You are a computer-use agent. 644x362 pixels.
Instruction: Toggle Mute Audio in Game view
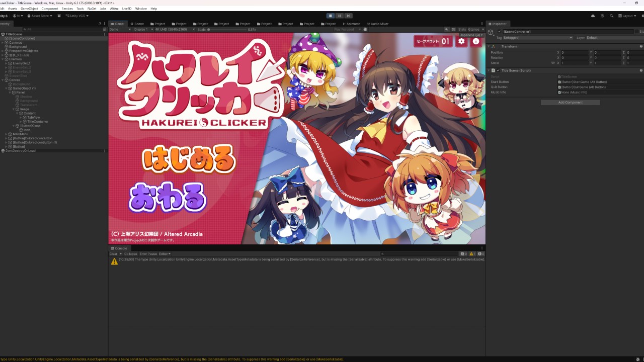tap(446, 30)
